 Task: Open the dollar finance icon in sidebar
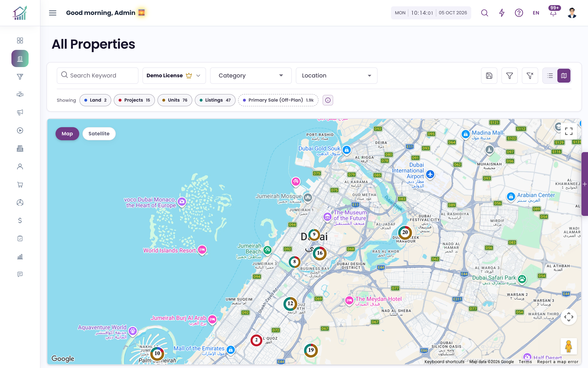pyautogui.click(x=20, y=221)
